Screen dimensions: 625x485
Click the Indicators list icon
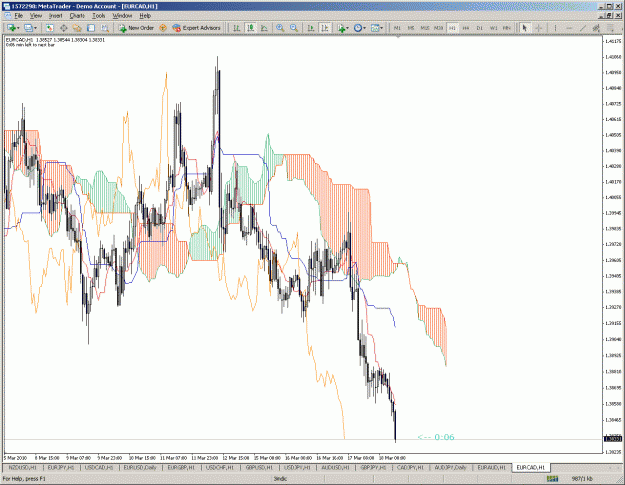341,28
